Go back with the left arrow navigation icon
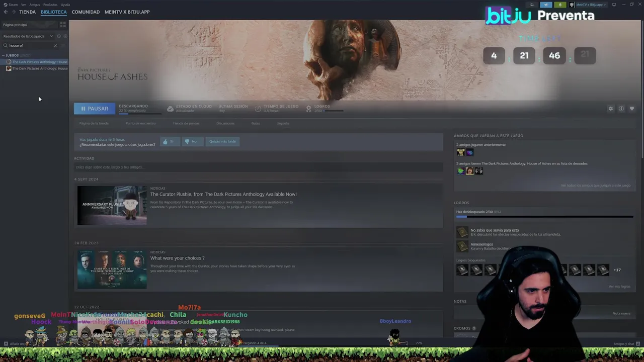The width and height of the screenshot is (644, 362). point(6,12)
